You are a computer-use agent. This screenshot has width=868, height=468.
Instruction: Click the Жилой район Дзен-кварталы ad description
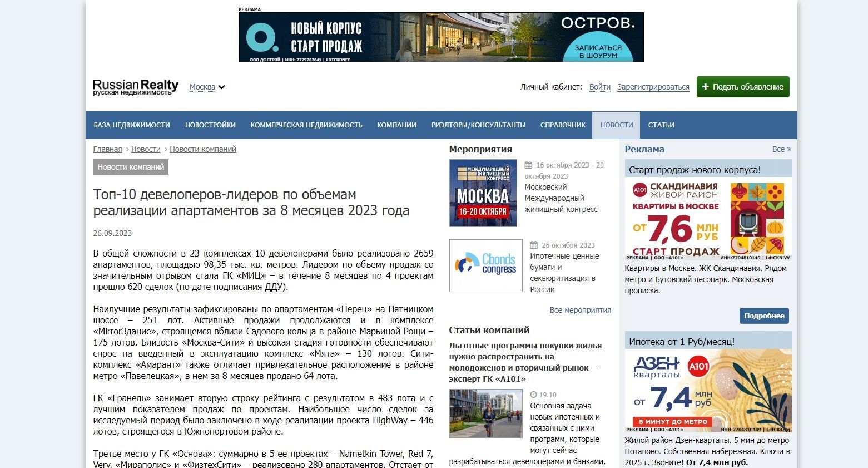[707, 451]
